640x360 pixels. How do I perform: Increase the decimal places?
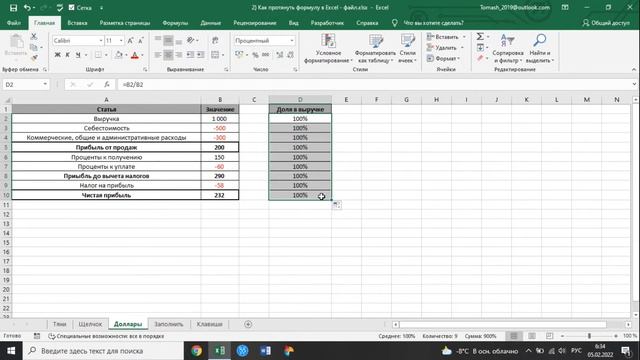tap(280, 55)
